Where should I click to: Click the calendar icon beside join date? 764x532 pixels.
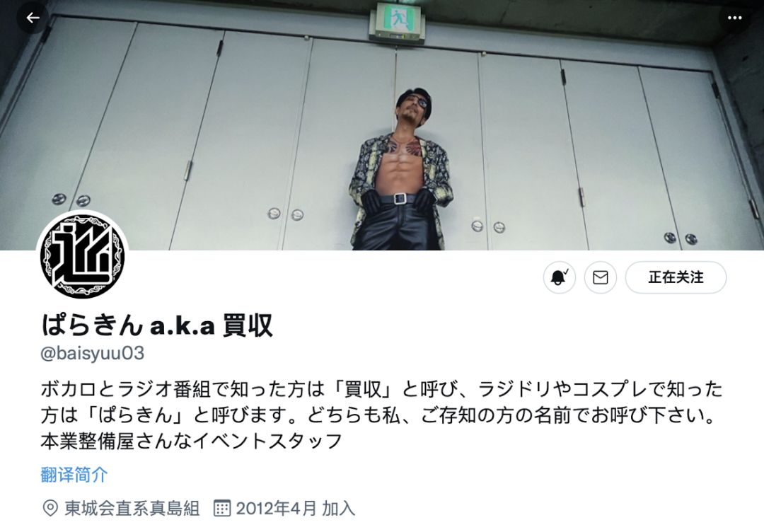221,508
